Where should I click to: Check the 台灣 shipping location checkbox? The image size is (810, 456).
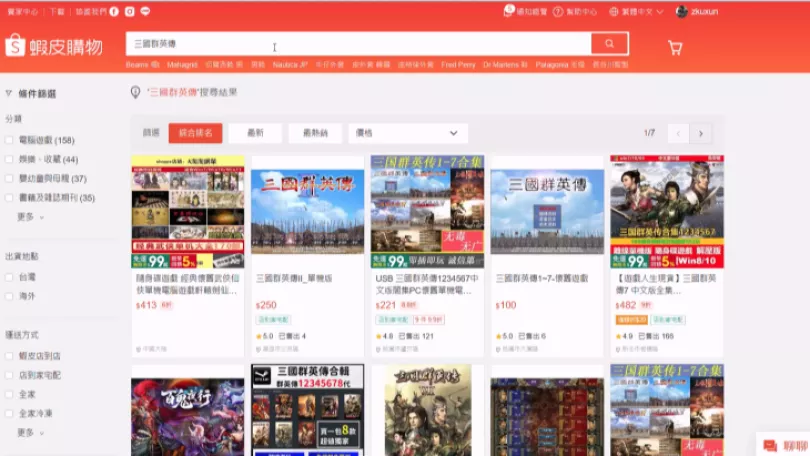9,277
